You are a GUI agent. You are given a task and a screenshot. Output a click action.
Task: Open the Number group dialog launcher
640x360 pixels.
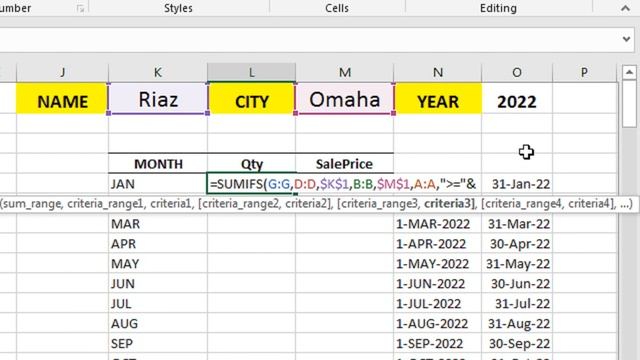coord(80,9)
